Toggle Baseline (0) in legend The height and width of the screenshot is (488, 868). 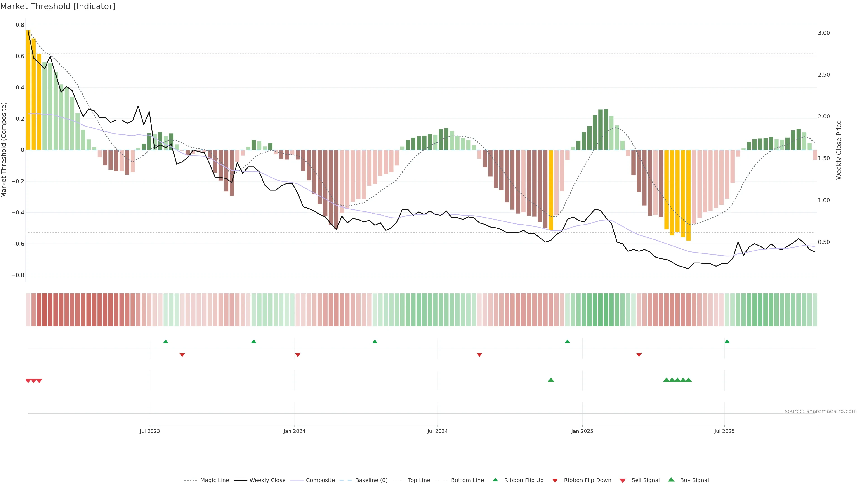coord(371,480)
